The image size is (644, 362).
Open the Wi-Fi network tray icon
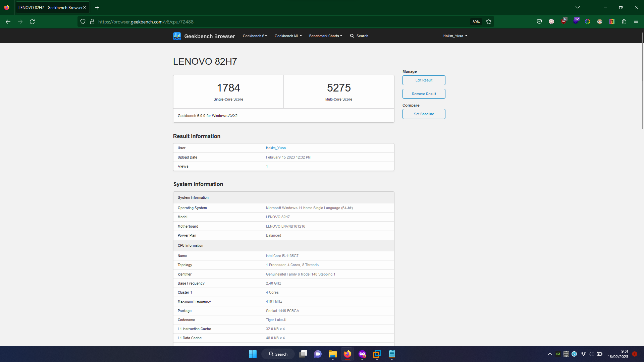point(584,354)
